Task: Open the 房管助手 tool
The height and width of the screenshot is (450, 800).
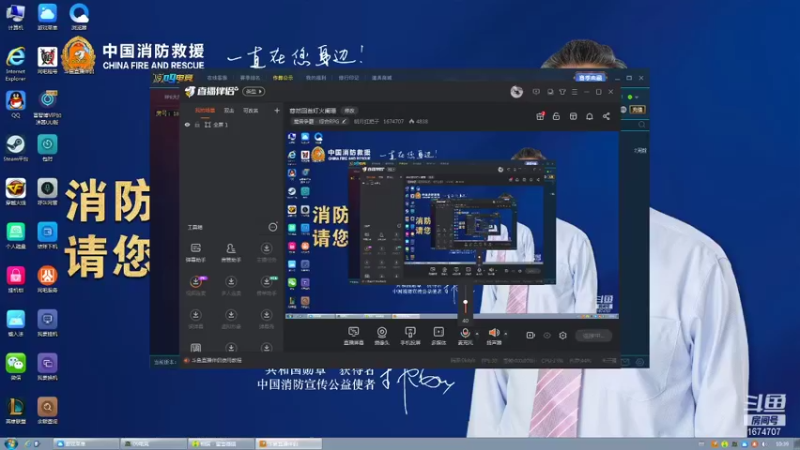Action: click(x=231, y=253)
